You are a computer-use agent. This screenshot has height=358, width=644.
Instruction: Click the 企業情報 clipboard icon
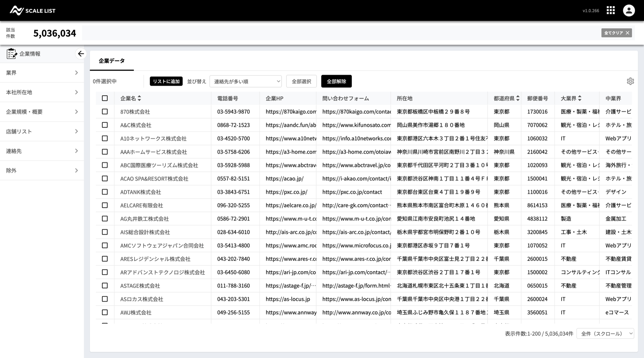point(12,54)
